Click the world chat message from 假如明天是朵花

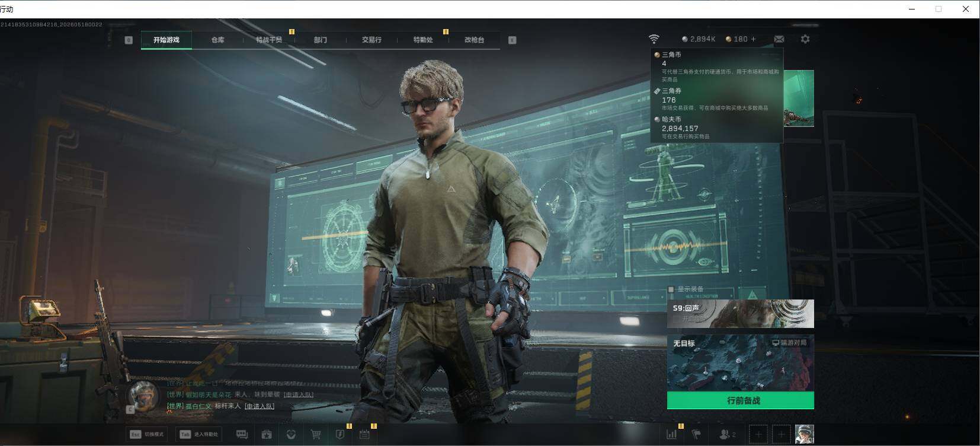[240, 394]
